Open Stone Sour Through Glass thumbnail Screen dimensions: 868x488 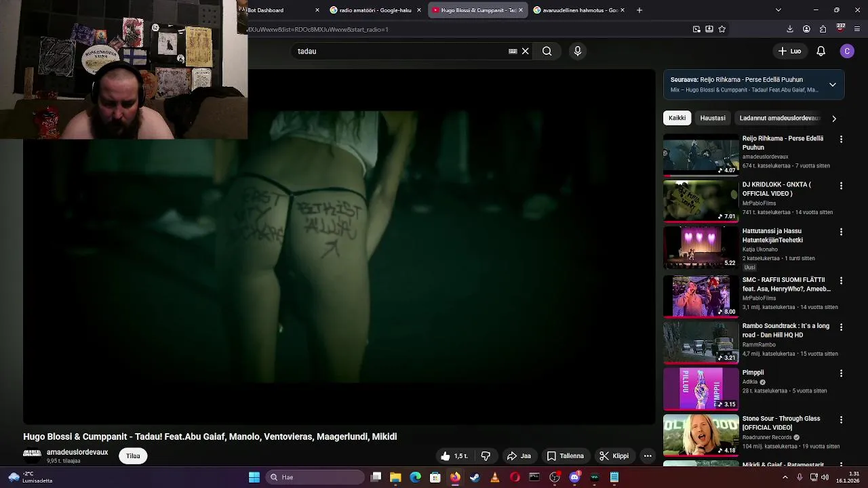point(701,435)
